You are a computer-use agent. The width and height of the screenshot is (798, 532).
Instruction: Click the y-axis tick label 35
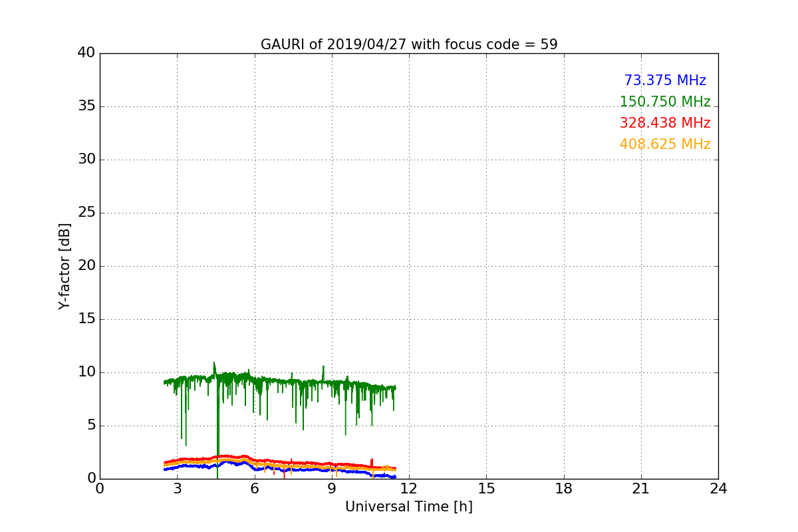click(x=86, y=106)
